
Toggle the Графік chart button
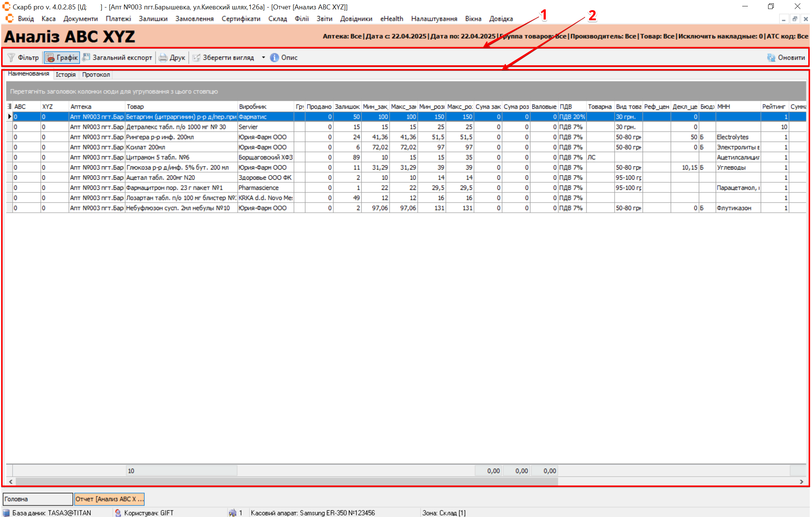62,57
